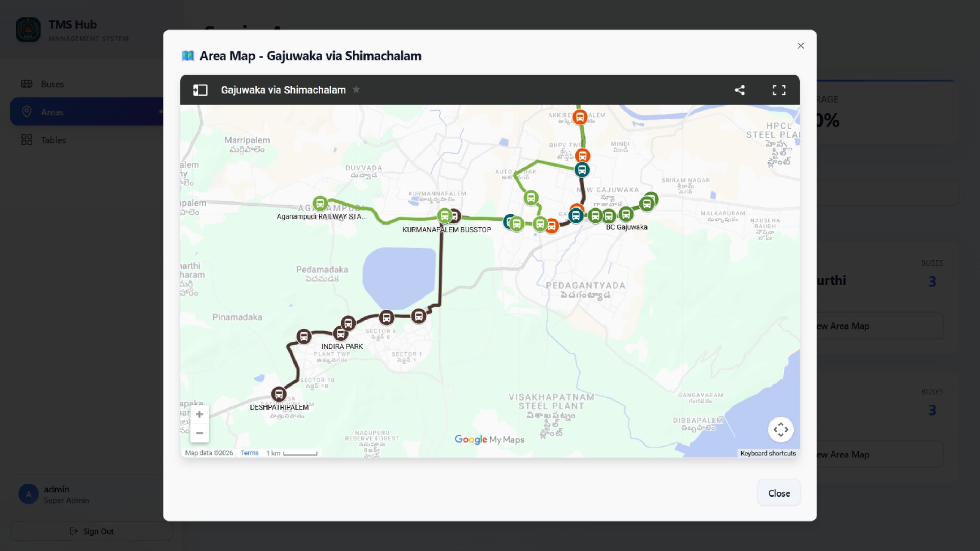Click the INDIRA PARK label

click(342, 347)
